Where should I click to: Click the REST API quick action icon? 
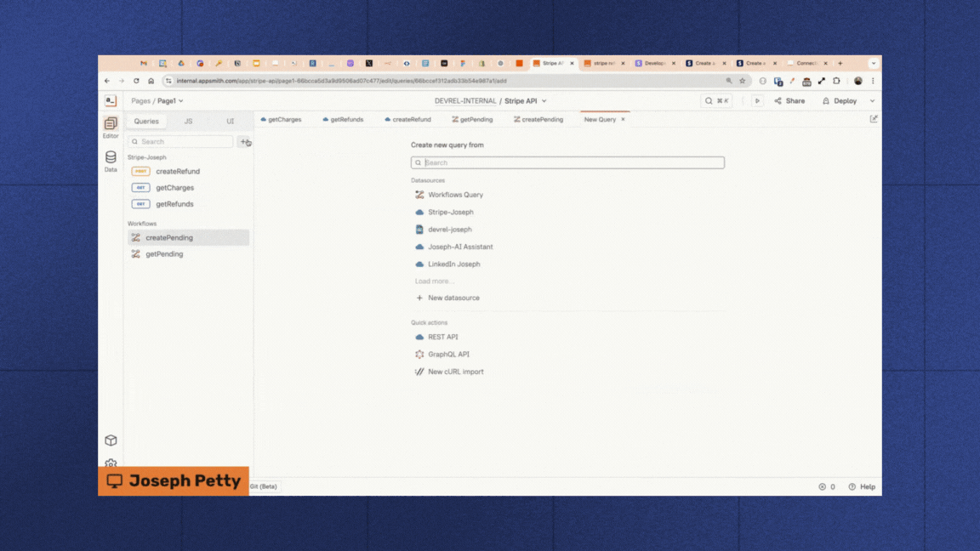419,337
